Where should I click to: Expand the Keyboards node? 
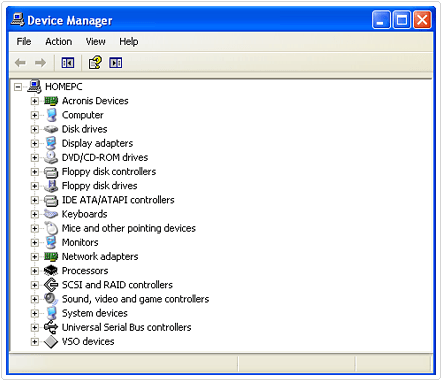point(34,214)
